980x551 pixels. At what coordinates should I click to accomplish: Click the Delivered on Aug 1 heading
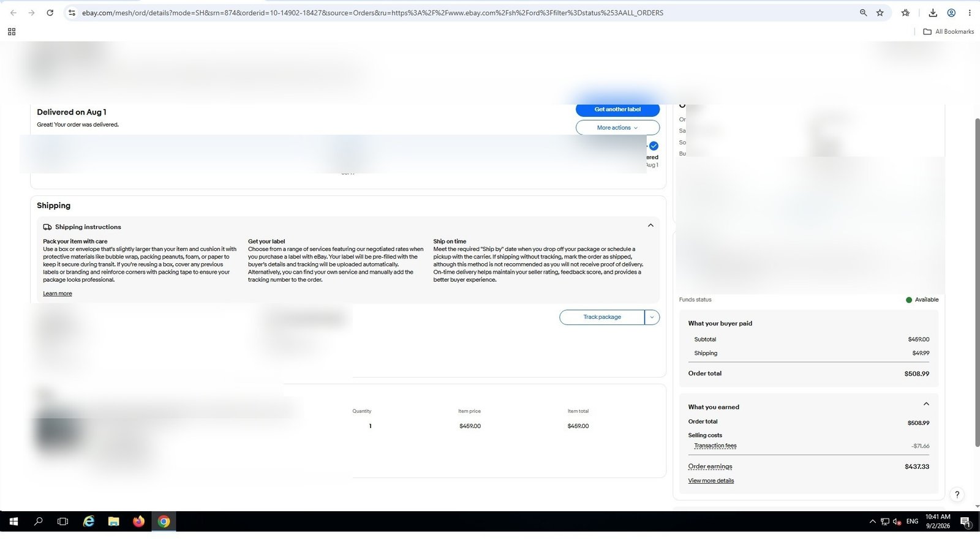tap(72, 112)
